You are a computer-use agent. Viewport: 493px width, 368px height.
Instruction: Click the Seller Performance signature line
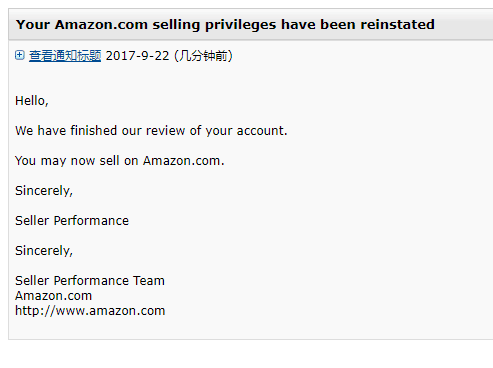72,221
